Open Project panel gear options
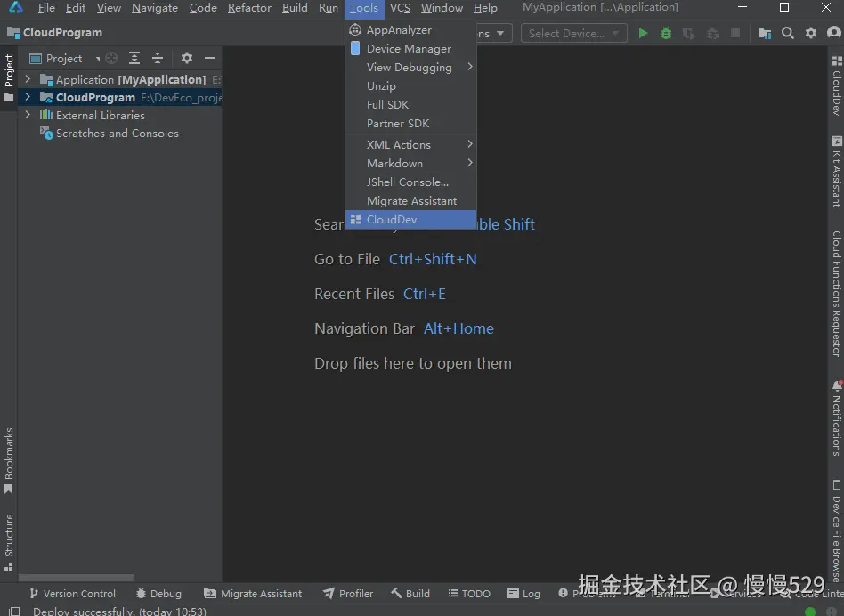The width and height of the screenshot is (844, 616). [186, 58]
